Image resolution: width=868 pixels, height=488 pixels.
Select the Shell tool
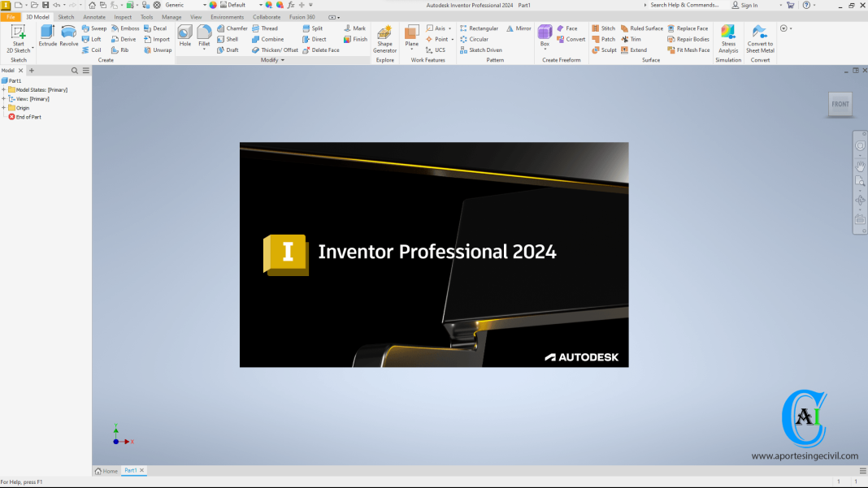228,38
